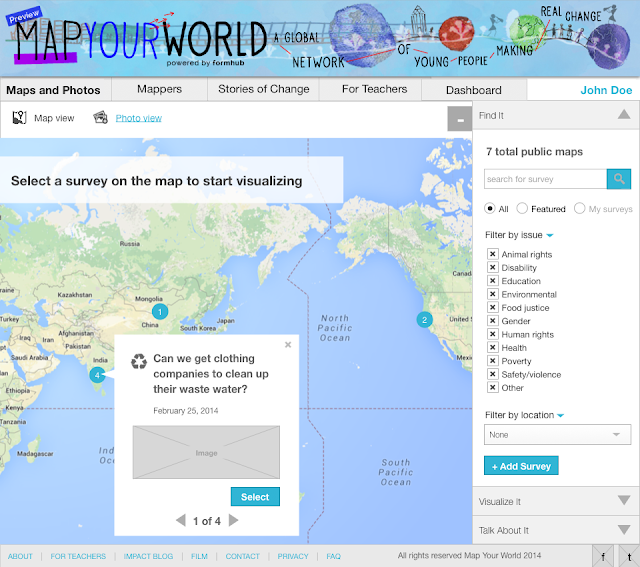Screen dimensions: 640x567
Task: Expand the Visualize It section
Action: click(624, 500)
